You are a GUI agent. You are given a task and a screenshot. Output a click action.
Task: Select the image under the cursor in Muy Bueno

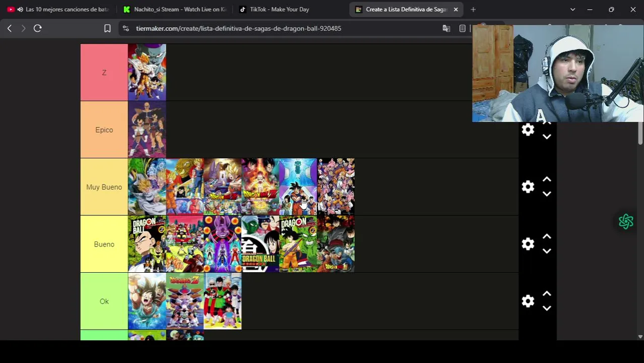(x=298, y=187)
